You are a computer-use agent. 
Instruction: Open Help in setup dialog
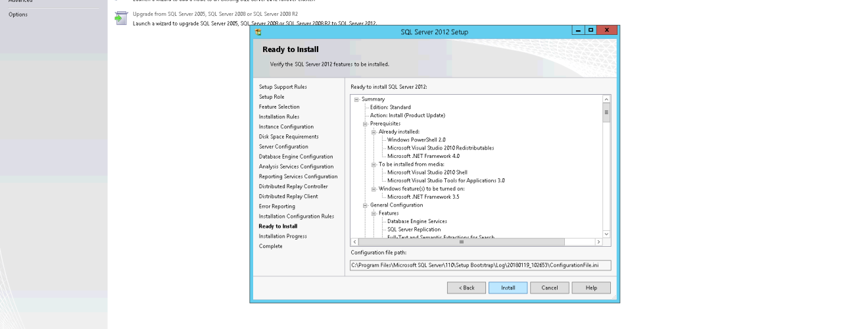[x=591, y=288]
